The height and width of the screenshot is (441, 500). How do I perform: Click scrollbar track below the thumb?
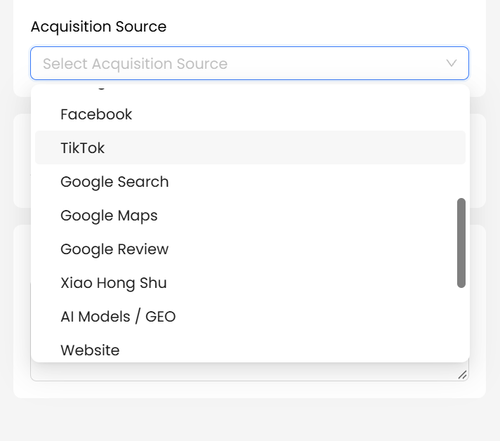pos(461,323)
